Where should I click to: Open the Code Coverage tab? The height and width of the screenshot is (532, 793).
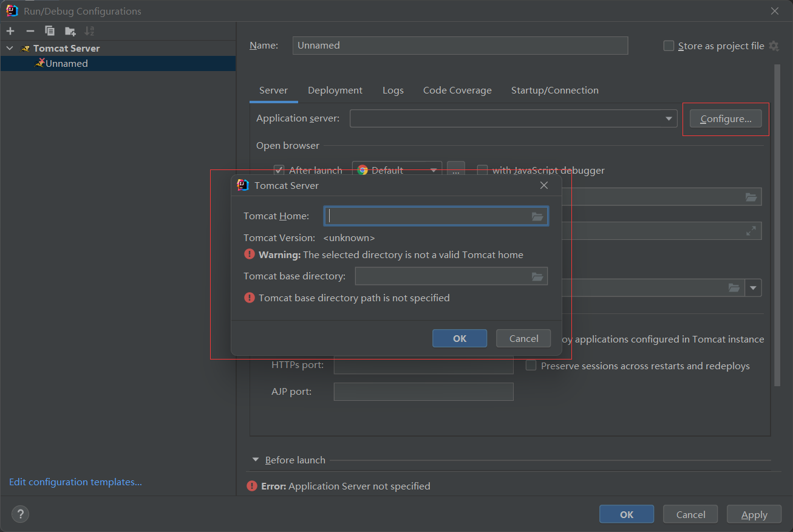tap(457, 90)
